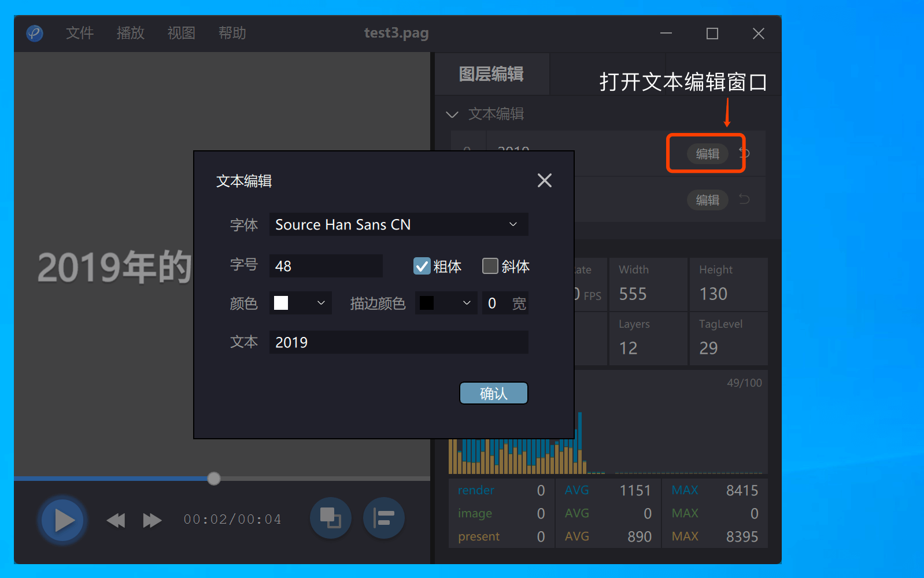Click the TagLevel value 29

point(708,348)
